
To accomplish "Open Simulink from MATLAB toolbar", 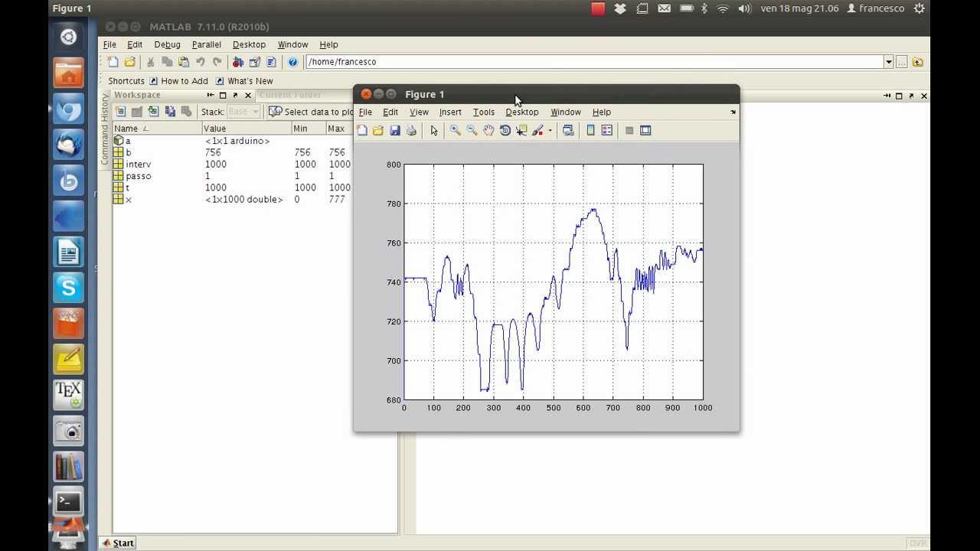I will coord(238,62).
